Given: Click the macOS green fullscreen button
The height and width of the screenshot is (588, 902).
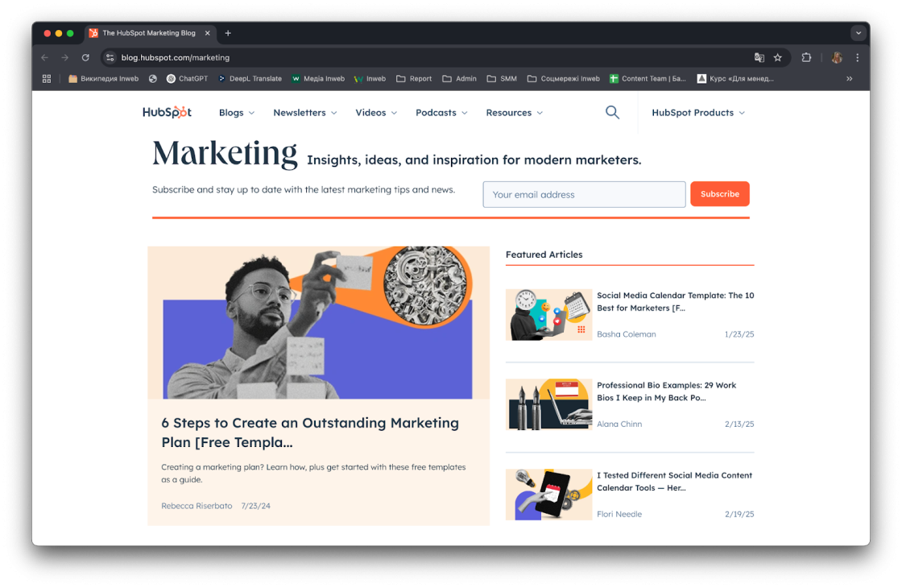Looking at the screenshot, I should pos(70,33).
